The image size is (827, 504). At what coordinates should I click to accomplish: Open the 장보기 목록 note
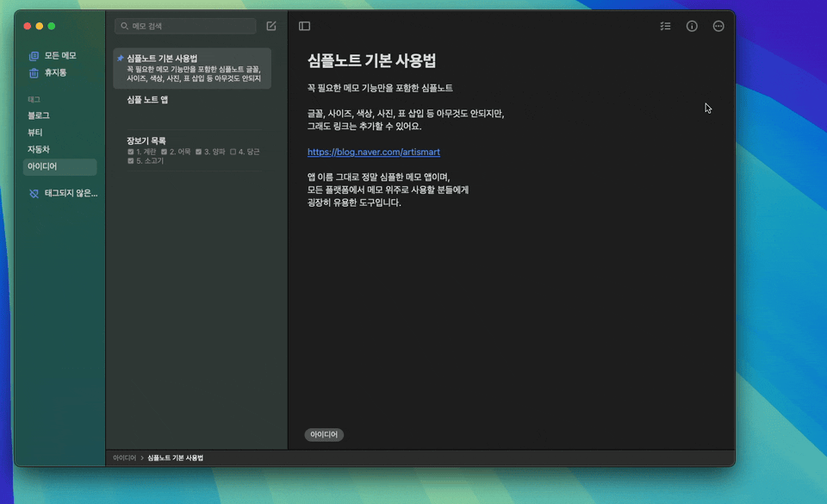click(192, 150)
